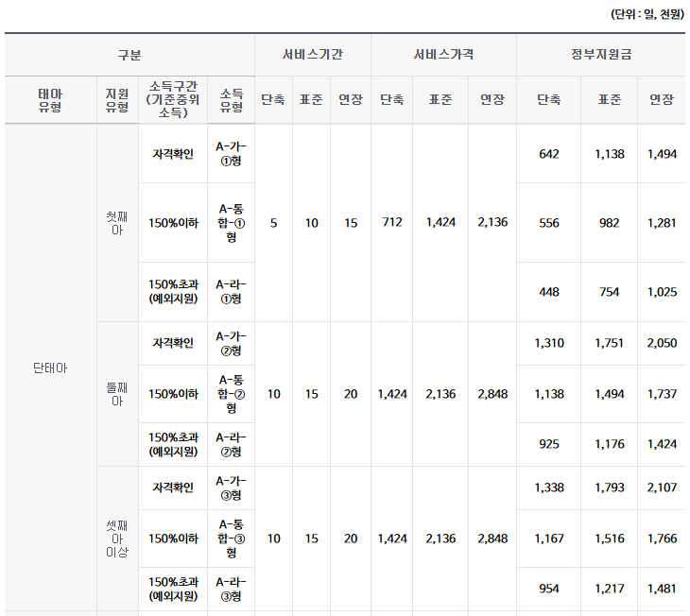This screenshot has height=616, width=690.
Task: Select the 서비스기간 header cell
Action: [x=313, y=55]
